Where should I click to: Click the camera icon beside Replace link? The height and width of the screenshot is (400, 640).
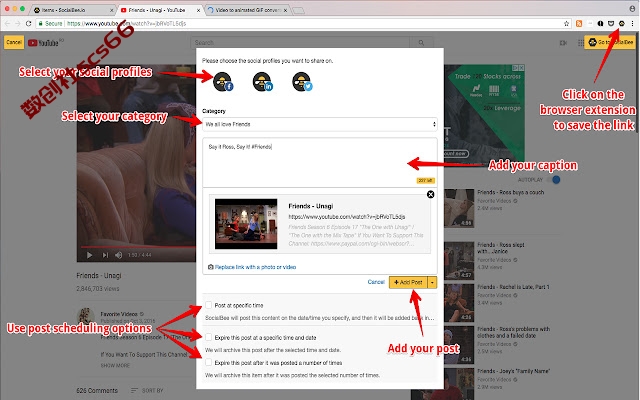211,267
